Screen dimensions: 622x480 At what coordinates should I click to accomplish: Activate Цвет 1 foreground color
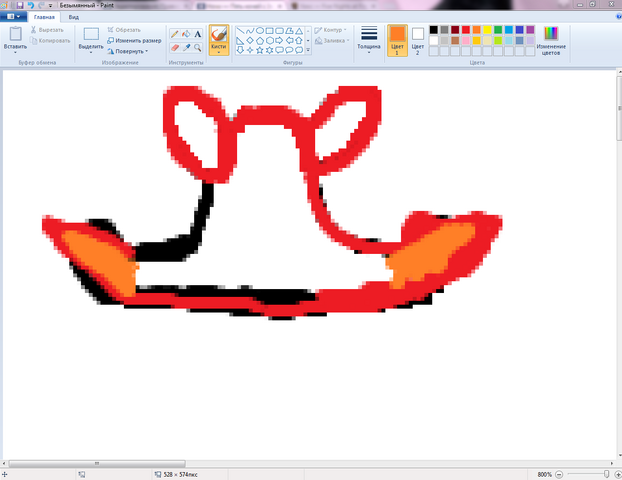click(397, 40)
